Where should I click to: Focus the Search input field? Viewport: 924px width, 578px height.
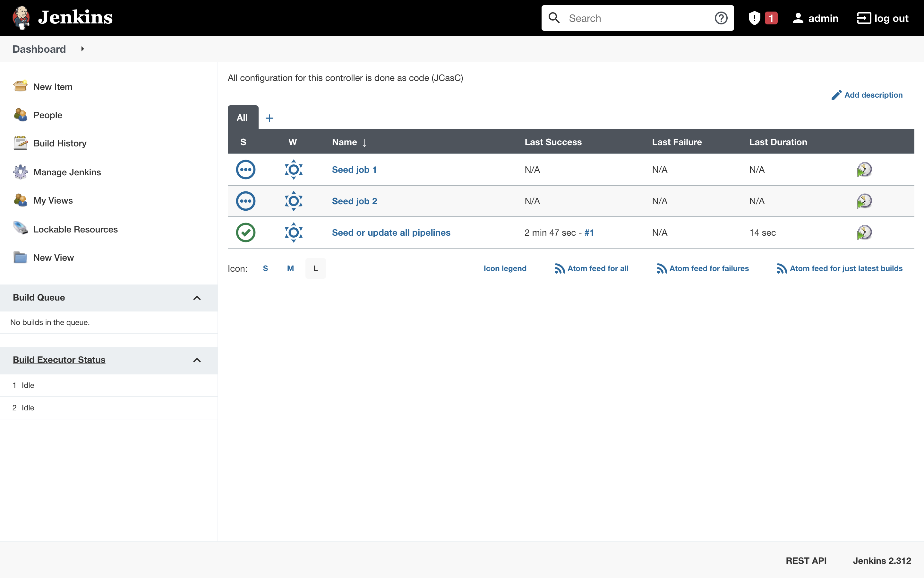coord(637,18)
